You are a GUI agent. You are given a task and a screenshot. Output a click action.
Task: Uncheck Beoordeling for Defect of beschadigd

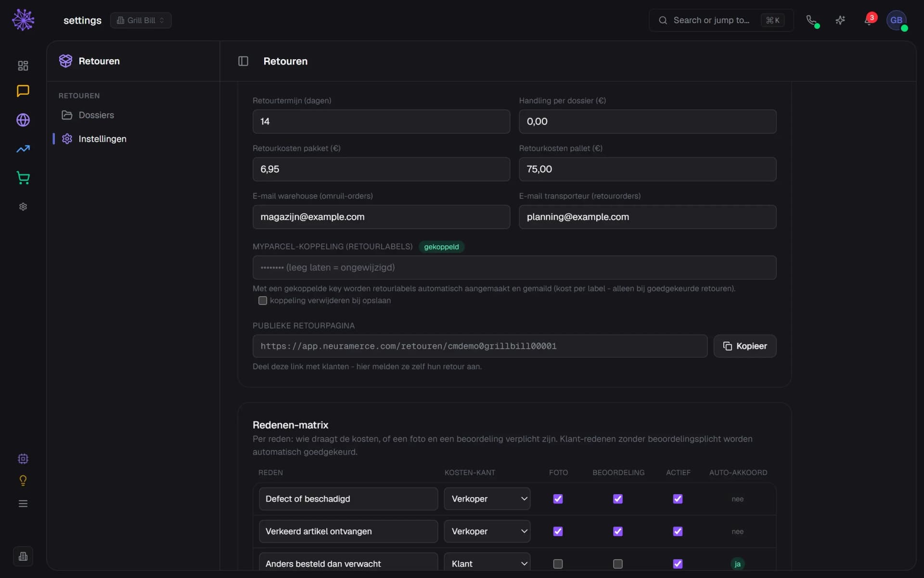(618, 499)
